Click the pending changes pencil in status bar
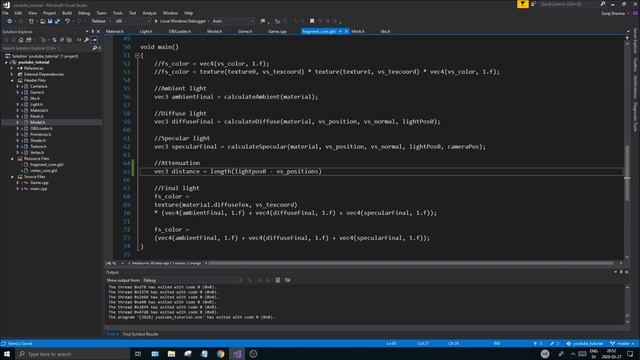Screen dimensions: 640x360 554,344
